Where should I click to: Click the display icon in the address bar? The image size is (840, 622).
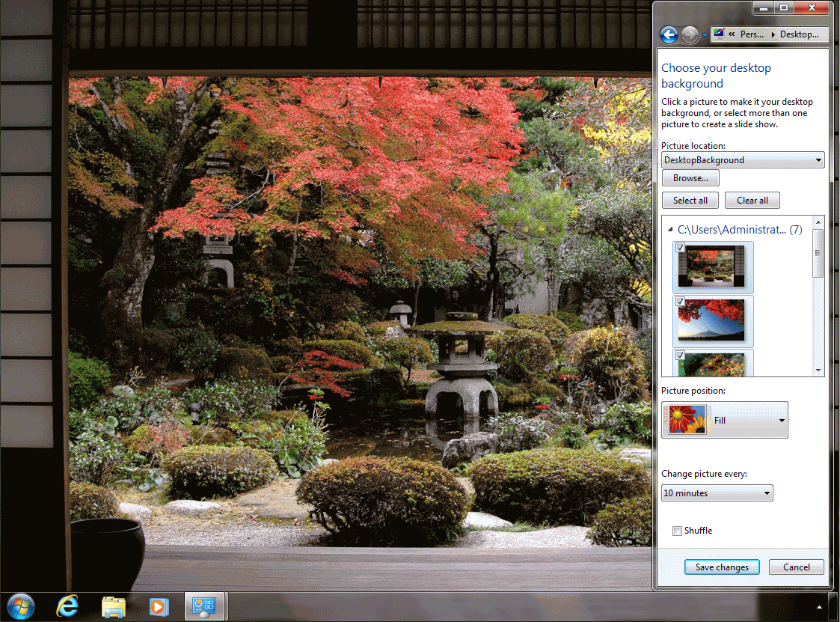[x=717, y=34]
